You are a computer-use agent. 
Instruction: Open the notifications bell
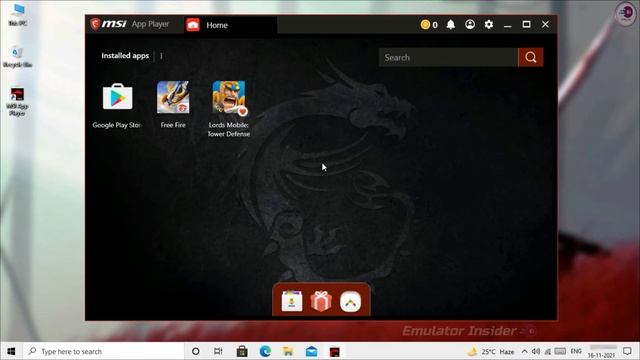tap(451, 24)
